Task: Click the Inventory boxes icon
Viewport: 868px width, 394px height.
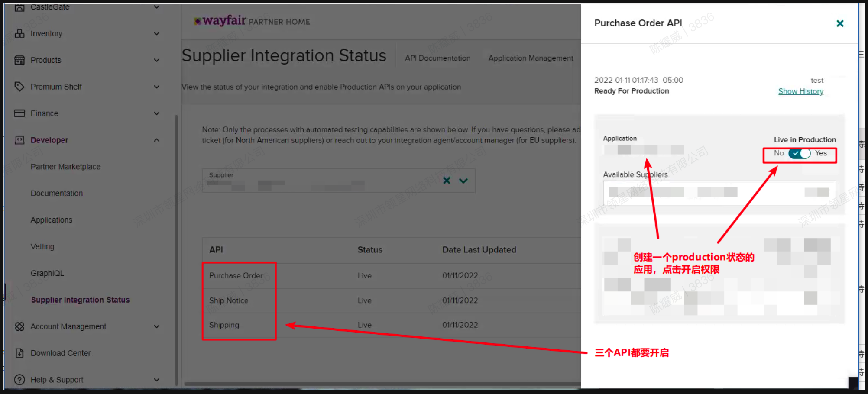Action: click(x=19, y=33)
